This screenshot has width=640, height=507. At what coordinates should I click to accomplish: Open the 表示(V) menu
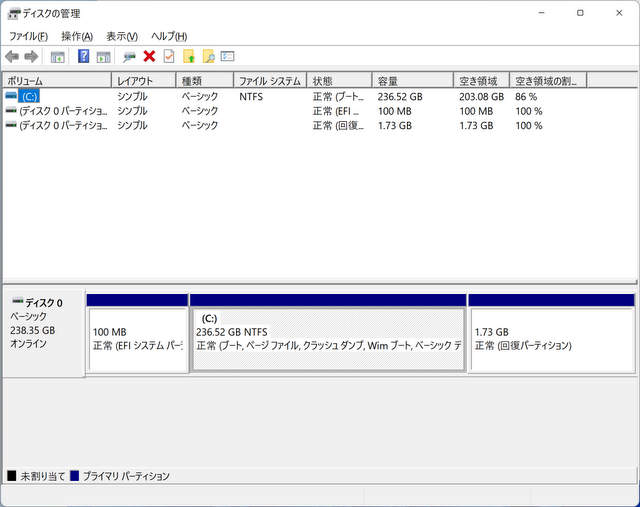(122, 36)
